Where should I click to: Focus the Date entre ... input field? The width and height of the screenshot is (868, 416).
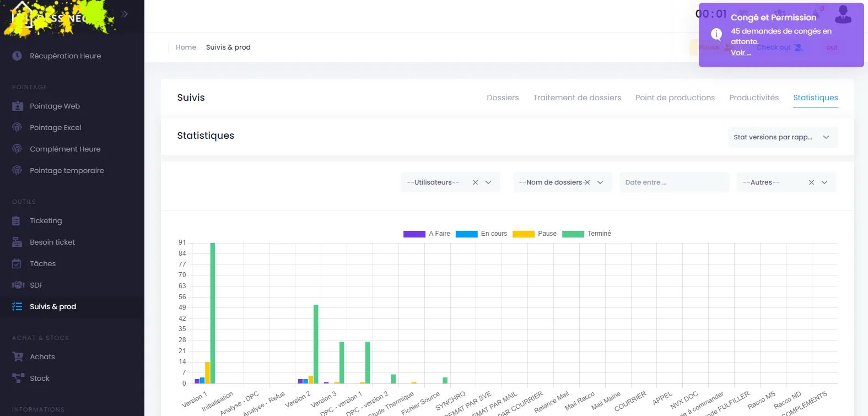click(674, 182)
